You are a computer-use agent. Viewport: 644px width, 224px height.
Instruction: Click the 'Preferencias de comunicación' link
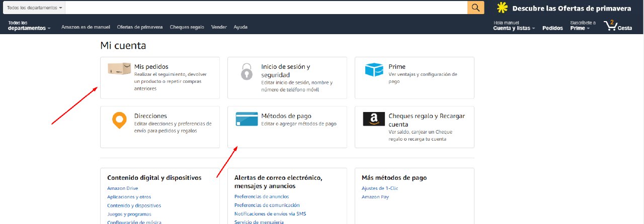tap(267, 205)
